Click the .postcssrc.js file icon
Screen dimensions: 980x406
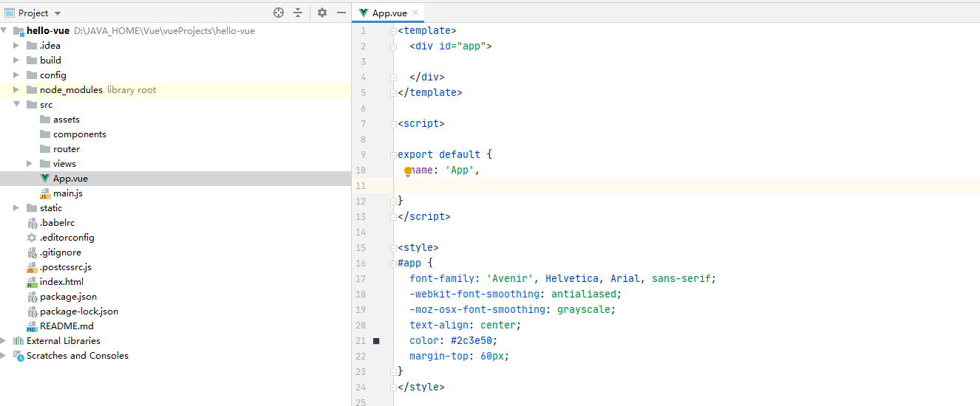point(32,267)
